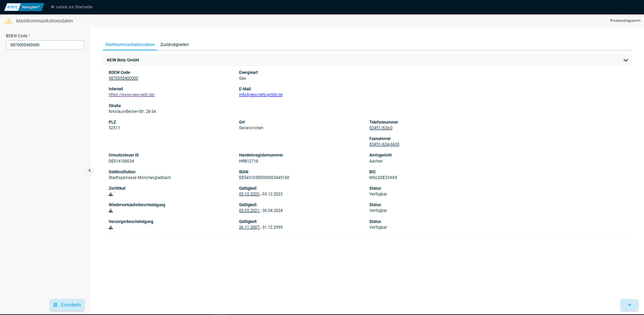The height and width of the screenshot is (315, 644).
Task: Click the Marktkommunikationsdaten hierarchy icon
Action: [x=8, y=21]
